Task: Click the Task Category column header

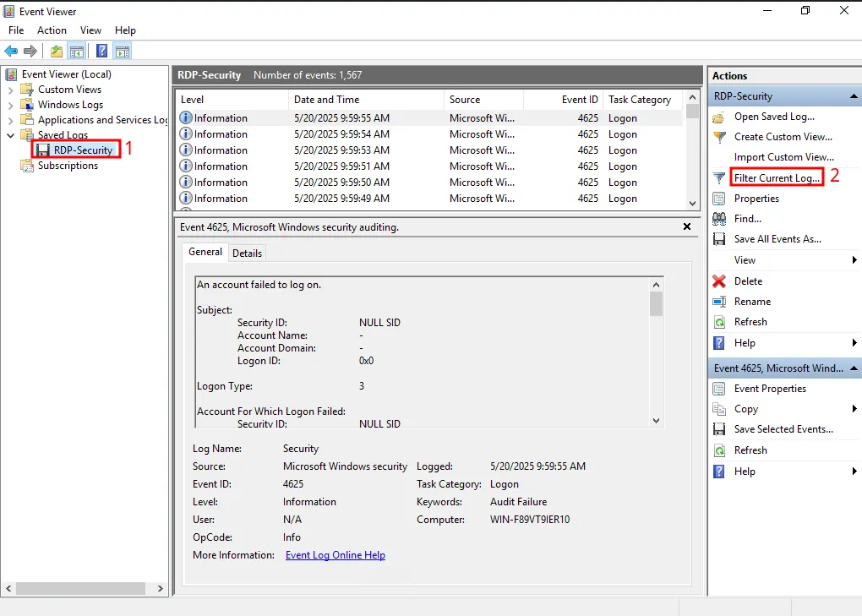Action: pyautogui.click(x=642, y=100)
